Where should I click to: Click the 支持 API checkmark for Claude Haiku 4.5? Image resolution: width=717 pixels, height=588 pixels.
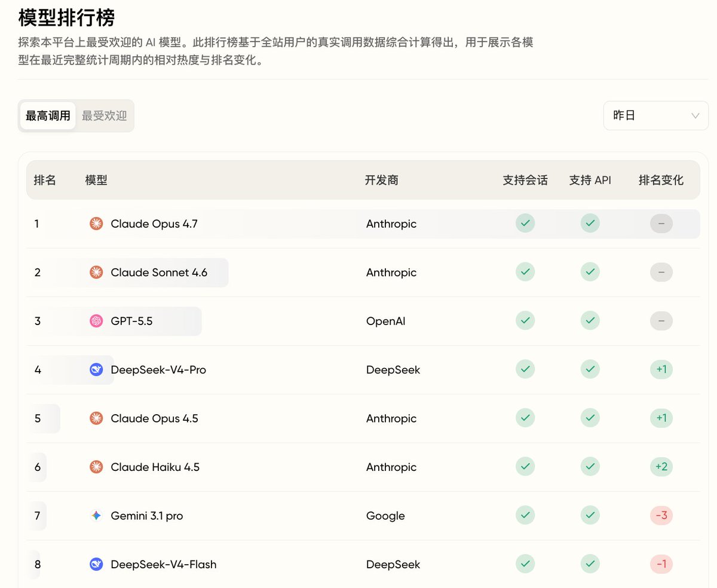(590, 467)
